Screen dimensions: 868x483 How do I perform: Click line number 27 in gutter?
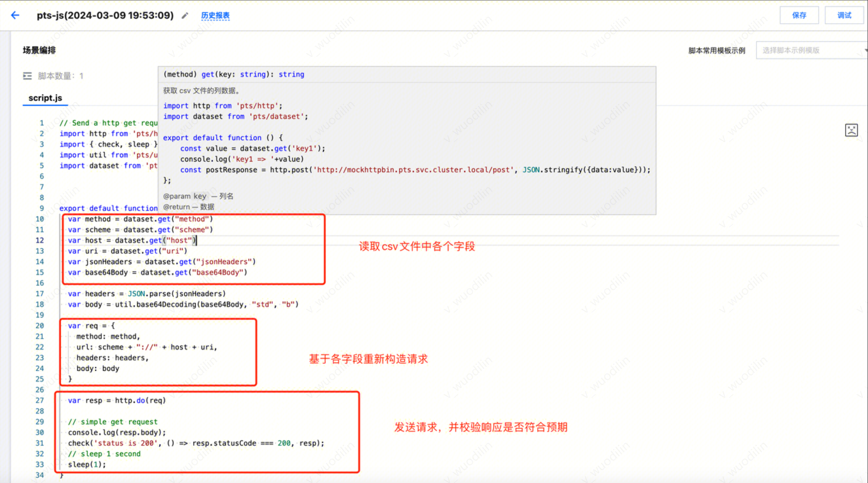(x=40, y=400)
